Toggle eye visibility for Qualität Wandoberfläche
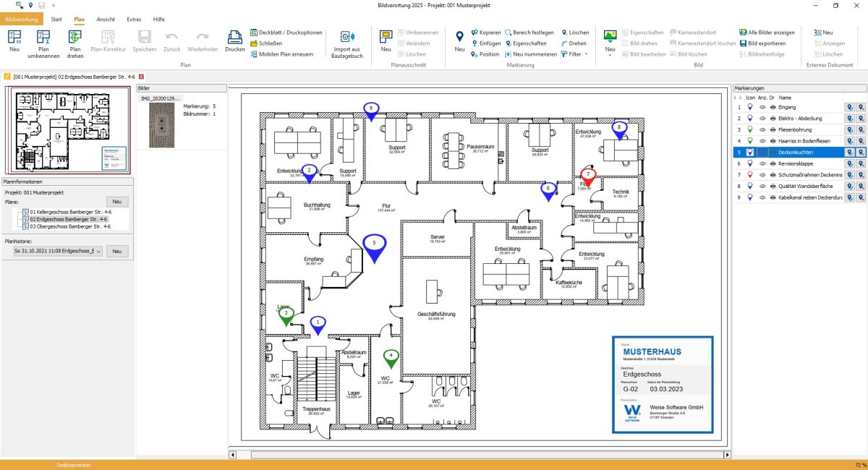 point(762,186)
